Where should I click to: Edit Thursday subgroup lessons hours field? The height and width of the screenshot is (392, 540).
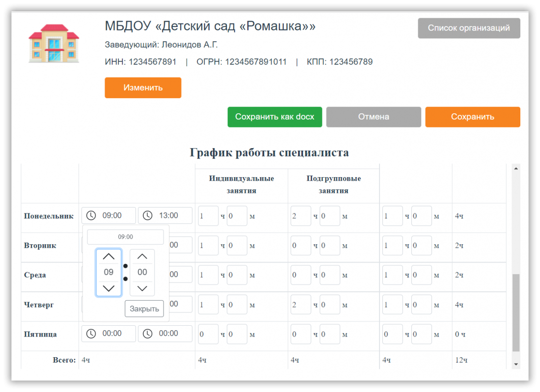click(300, 305)
